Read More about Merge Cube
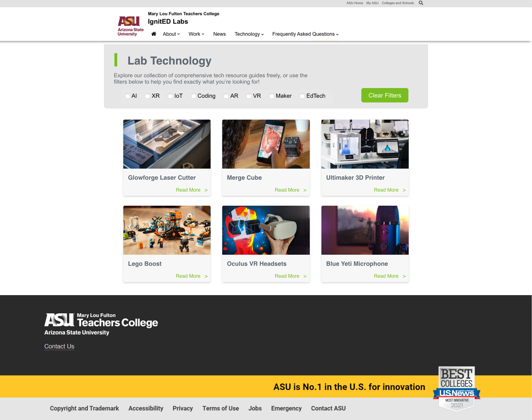 click(x=290, y=190)
